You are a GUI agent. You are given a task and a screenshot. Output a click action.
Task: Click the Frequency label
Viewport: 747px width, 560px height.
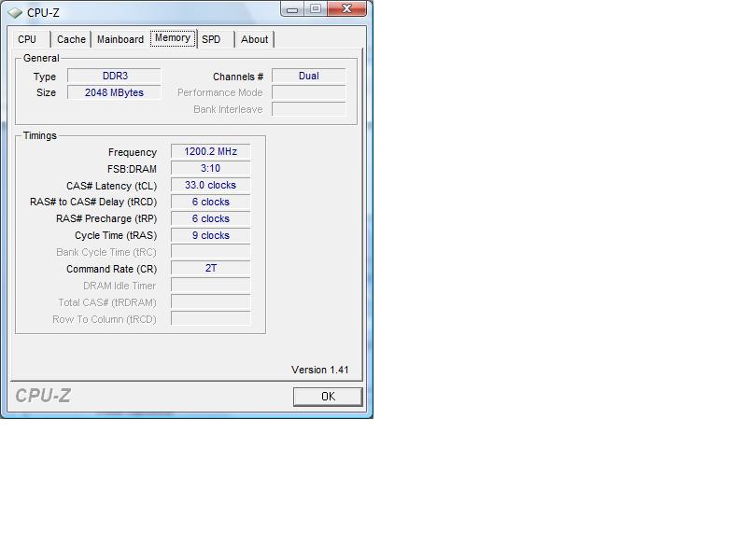(x=133, y=152)
